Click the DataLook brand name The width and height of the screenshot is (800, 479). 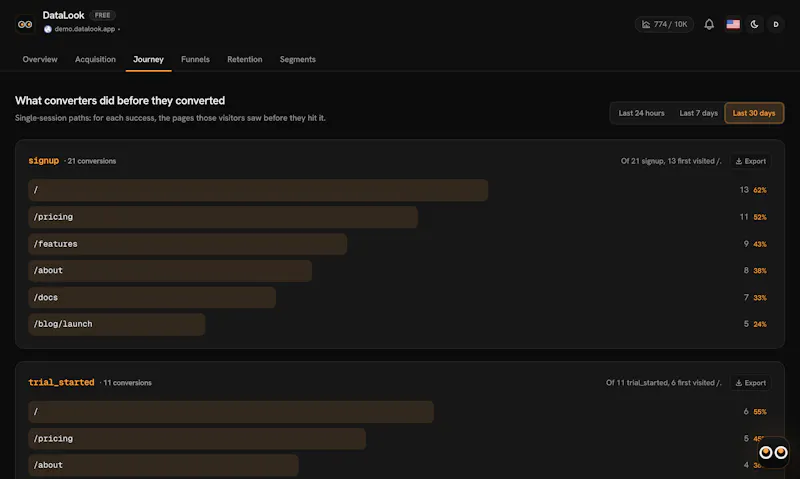(x=63, y=15)
